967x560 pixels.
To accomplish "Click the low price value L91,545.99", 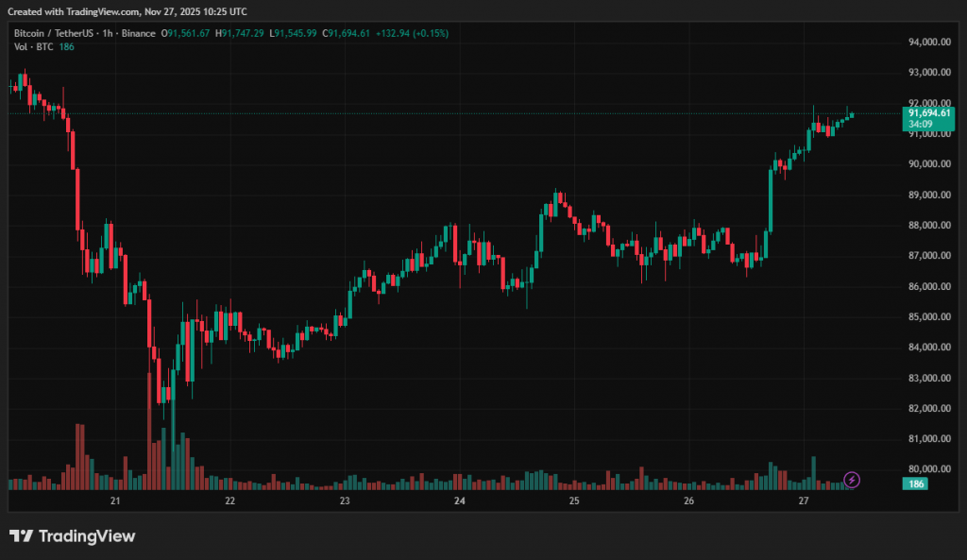I will pyautogui.click(x=295, y=33).
